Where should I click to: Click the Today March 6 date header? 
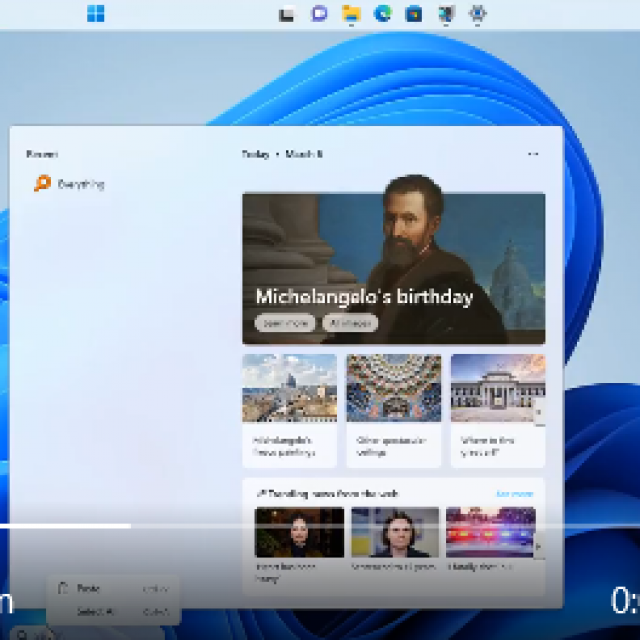coord(282,154)
